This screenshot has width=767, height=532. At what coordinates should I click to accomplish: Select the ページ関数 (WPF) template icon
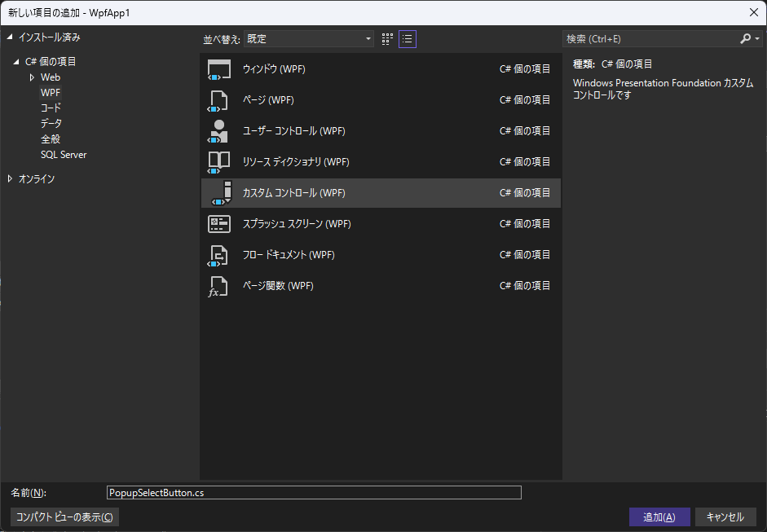[x=218, y=286]
